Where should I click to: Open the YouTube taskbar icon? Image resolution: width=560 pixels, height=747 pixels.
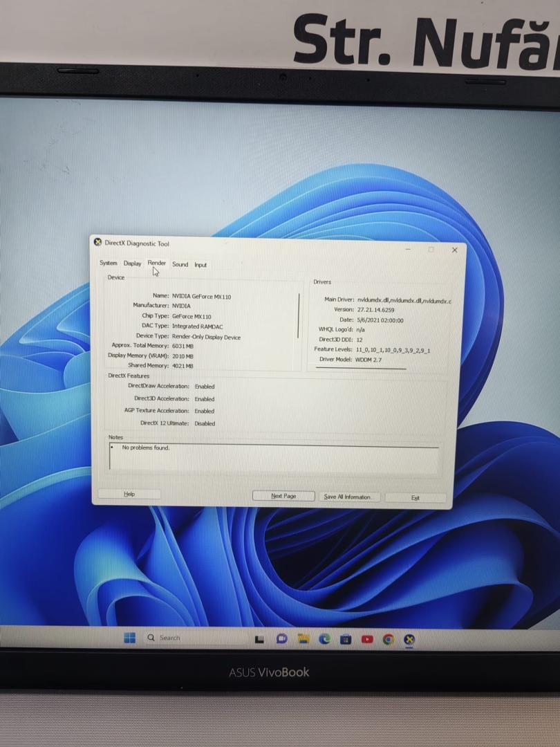(367, 639)
